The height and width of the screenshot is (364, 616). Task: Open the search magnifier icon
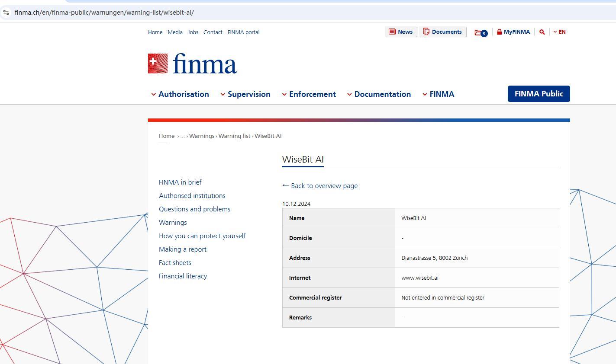[x=542, y=32]
